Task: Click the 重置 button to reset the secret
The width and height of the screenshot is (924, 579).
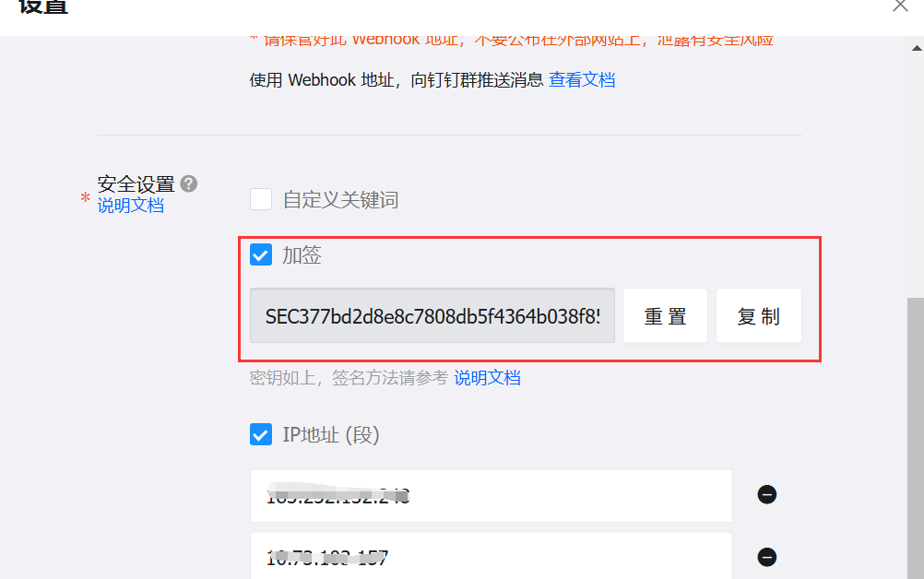Action: tap(665, 315)
